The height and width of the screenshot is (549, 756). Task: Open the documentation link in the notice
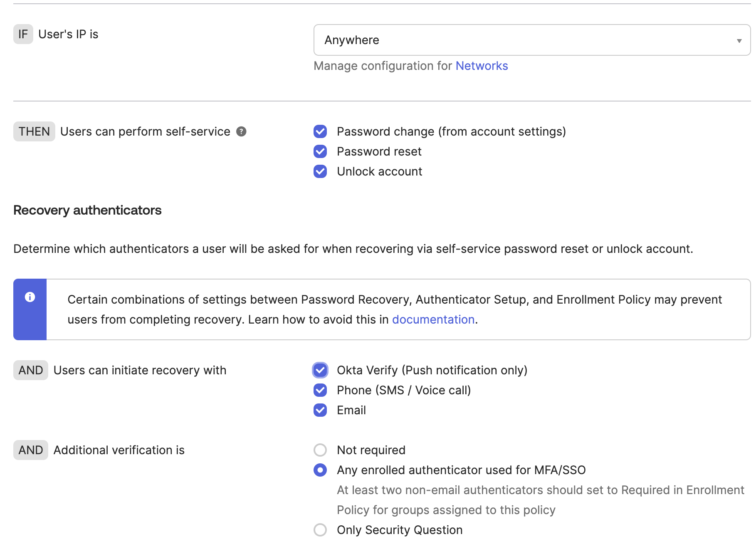click(433, 319)
